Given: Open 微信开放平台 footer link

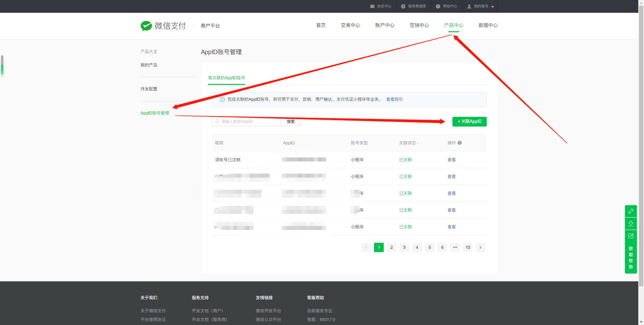Looking at the screenshot, I should coord(268,311).
